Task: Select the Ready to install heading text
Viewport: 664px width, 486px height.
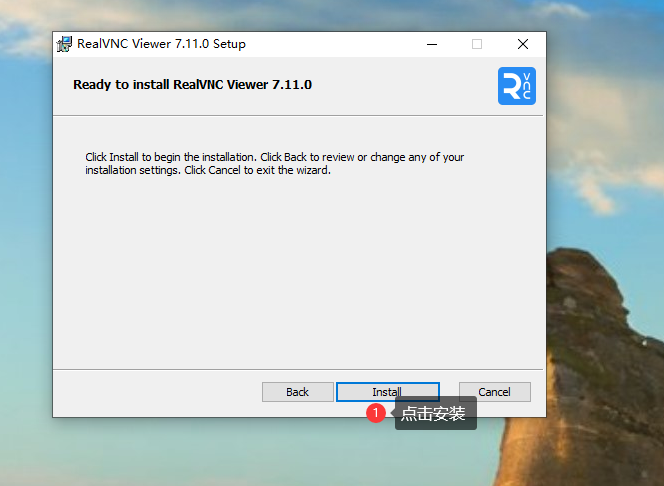Action: pyautogui.click(x=192, y=85)
